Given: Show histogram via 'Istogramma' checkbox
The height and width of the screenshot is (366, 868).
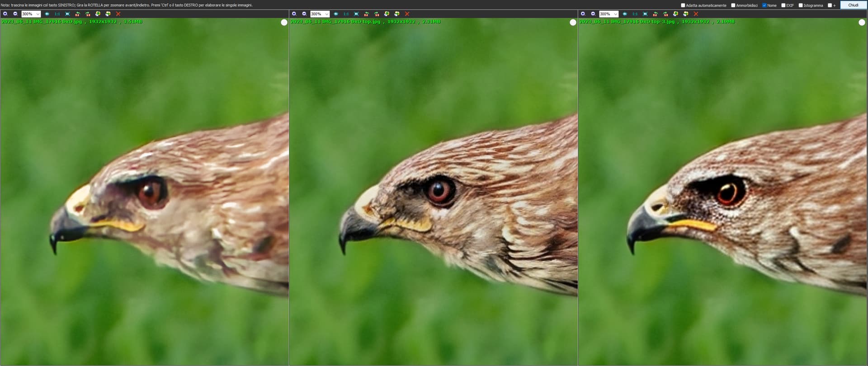Looking at the screenshot, I should (801, 5).
